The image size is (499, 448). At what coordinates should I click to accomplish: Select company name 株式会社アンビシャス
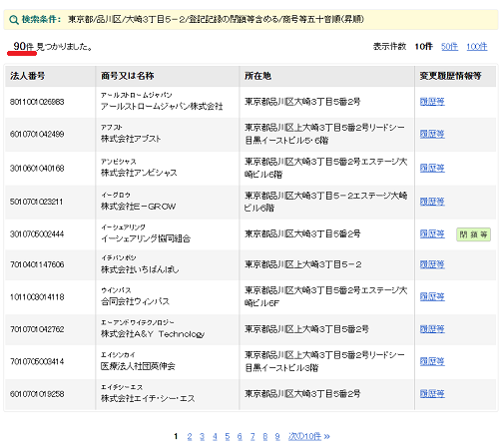pyautogui.click(x=139, y=173)
